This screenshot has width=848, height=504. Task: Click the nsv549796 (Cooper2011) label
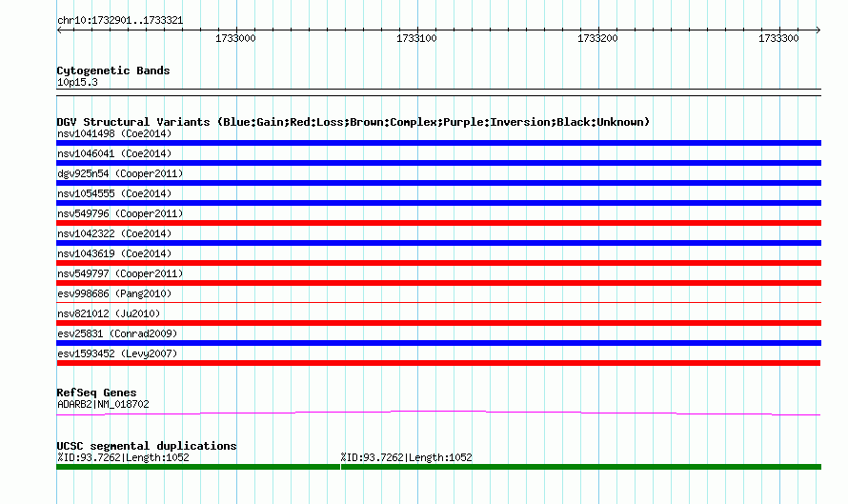[120, 213]
